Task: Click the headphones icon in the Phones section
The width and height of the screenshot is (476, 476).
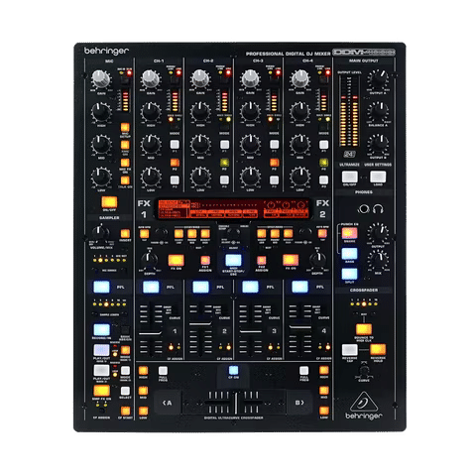Action: point(378,209)
